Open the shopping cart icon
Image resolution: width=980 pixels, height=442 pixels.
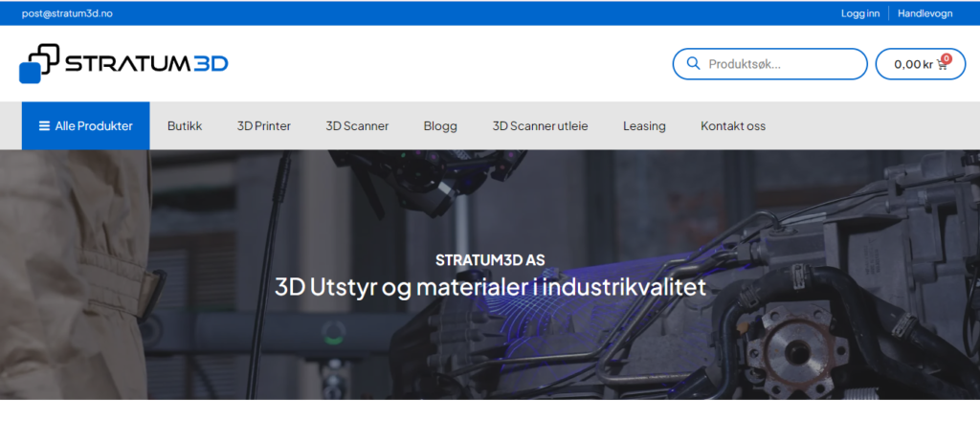click(942, 64)
